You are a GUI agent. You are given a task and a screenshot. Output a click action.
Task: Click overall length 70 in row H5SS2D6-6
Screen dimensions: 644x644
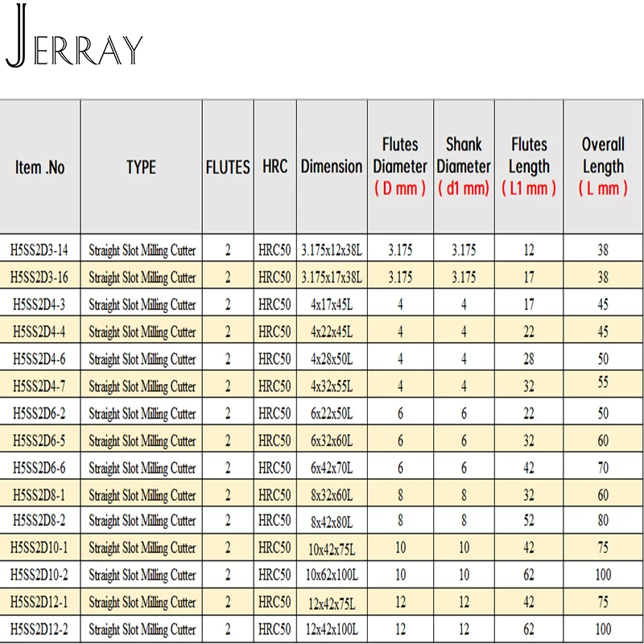603,468
